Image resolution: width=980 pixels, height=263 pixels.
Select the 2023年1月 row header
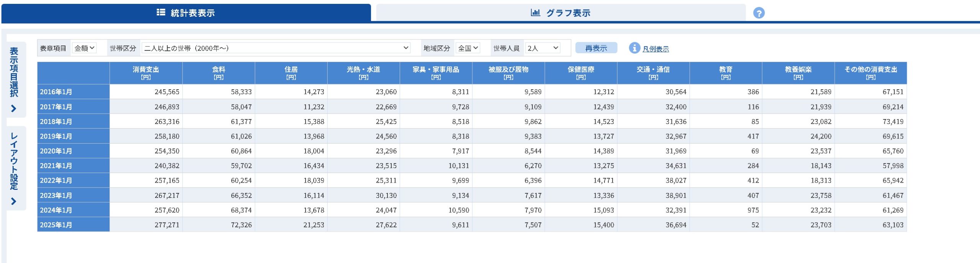click(73, 195)
